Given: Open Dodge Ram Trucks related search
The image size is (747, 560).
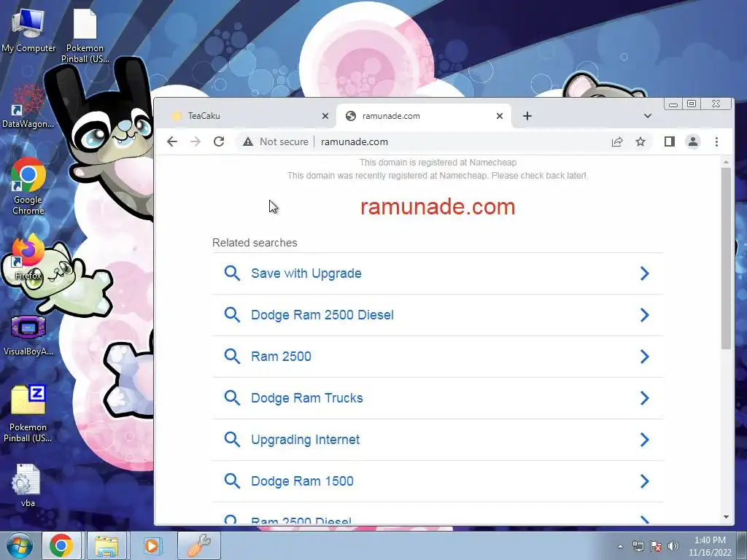Looking at the screenshot, I should [307, 397].
